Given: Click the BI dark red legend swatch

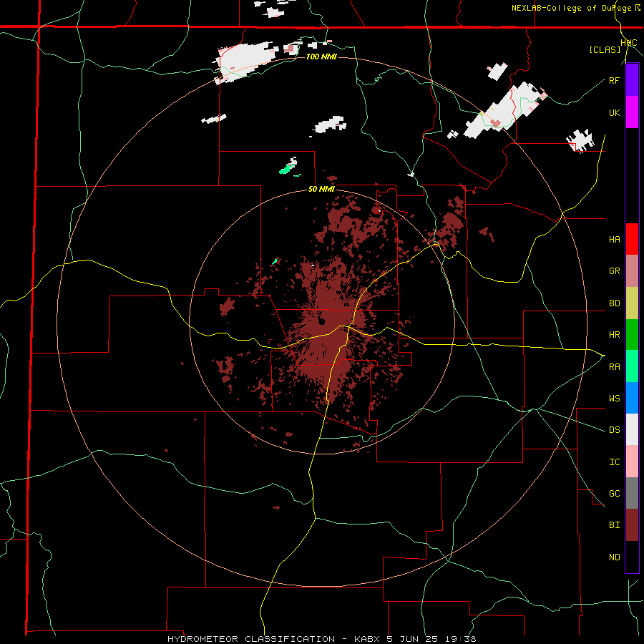Looking at the screenshot, I should [x=632, y=525].
